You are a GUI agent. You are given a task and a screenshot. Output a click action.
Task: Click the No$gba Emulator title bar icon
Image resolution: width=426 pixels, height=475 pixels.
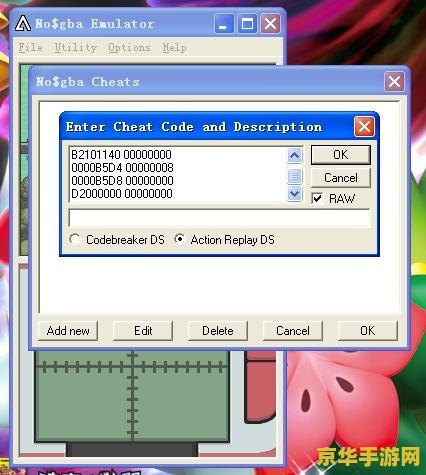[23, 24]
